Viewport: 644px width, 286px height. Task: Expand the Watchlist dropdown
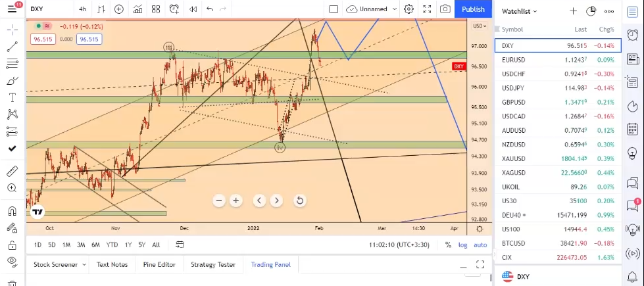point(520,11)
